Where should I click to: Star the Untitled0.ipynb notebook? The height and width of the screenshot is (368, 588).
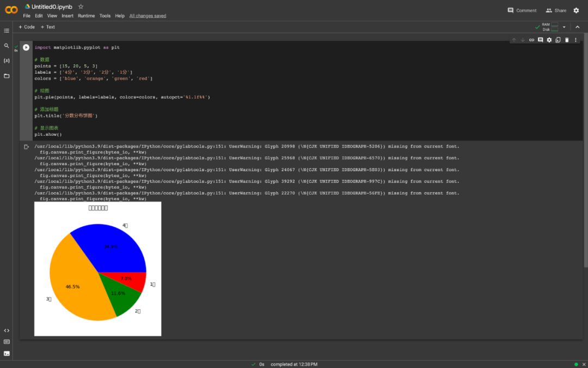pos(81,7)
